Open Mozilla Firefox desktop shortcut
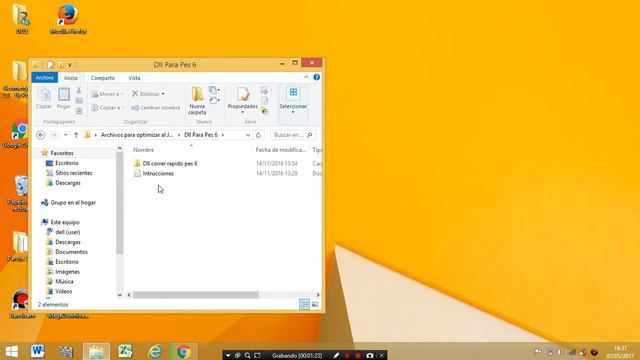The width and height of the screenshot is (640, 360). pyautogui.click(x=68, y=19)
